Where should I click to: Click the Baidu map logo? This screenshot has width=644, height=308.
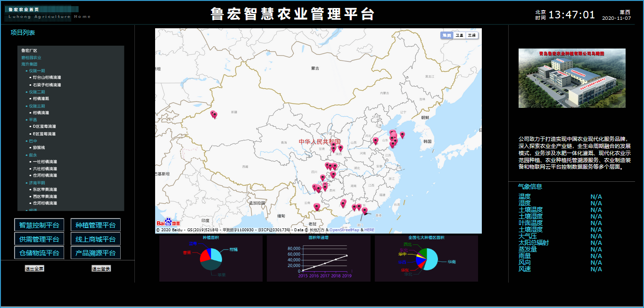point(168,222)
